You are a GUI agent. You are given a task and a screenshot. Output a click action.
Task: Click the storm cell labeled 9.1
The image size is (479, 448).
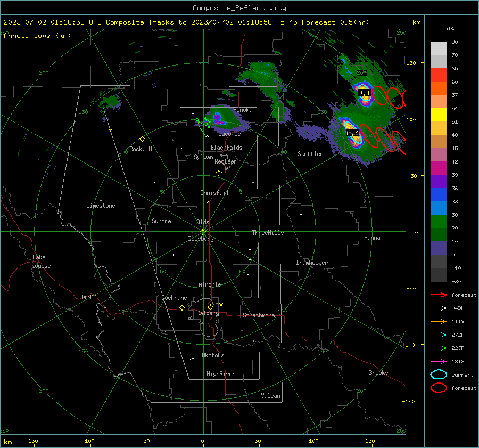pos(364,93)
